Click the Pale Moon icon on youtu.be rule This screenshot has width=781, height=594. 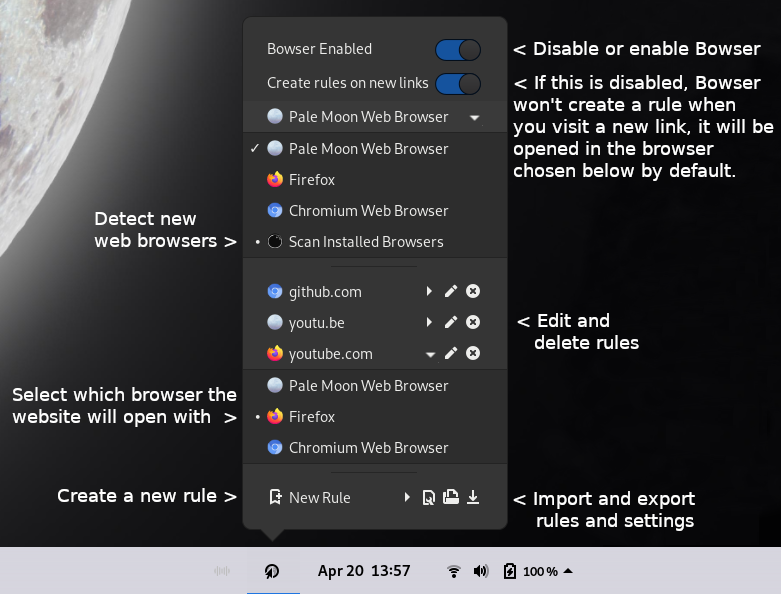(x=275, y=322)
